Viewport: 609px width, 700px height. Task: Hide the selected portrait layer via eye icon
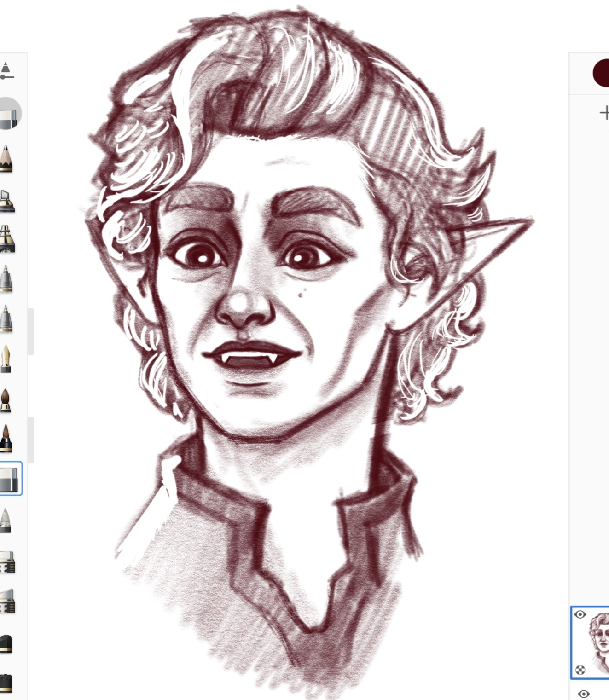coord(580,614)
